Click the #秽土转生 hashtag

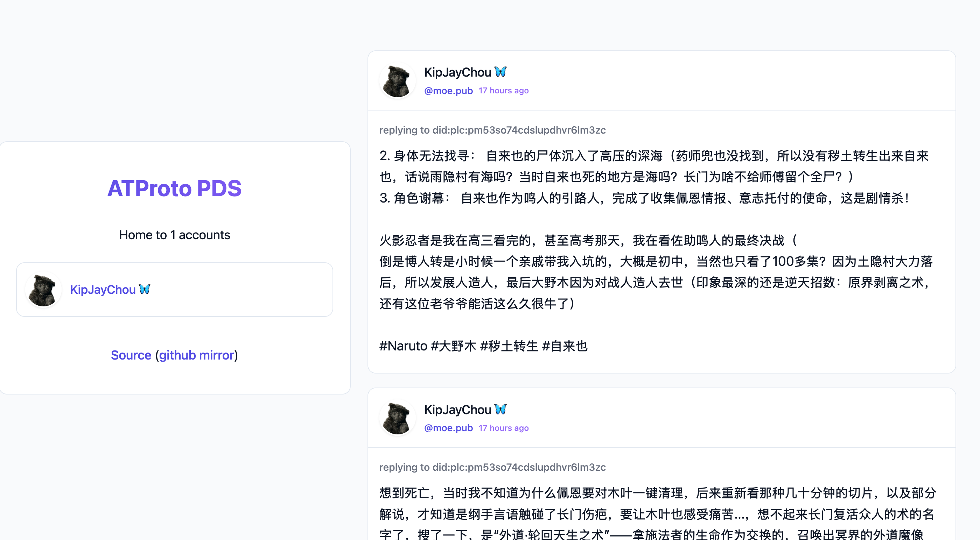point(509,346)
